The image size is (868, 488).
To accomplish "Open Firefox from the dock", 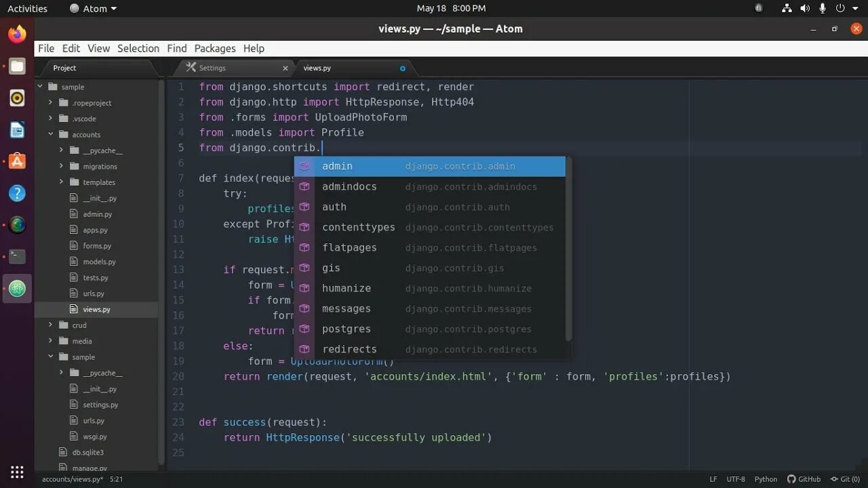I will tap(17, 34).
